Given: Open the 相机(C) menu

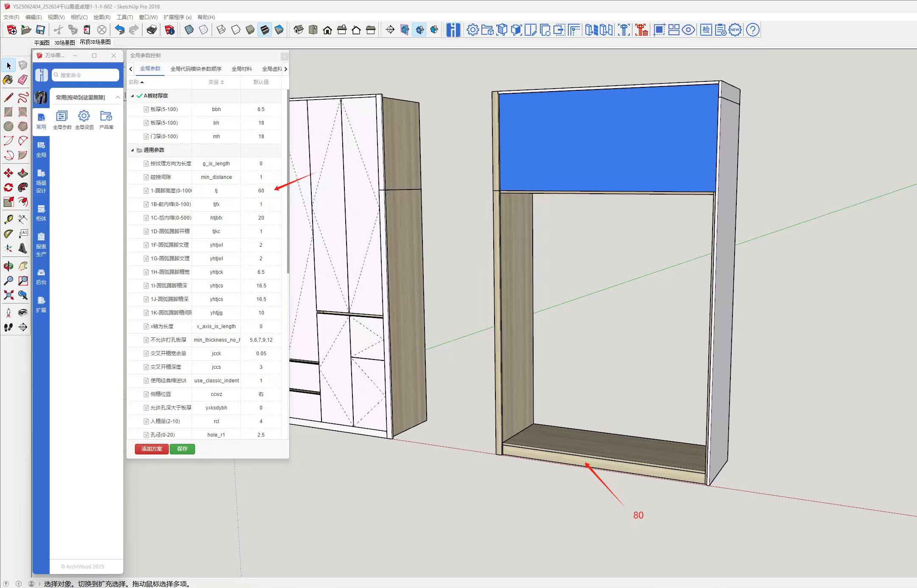Looking at the screenshot, I should pyautogui.click(x=79, y=17).
